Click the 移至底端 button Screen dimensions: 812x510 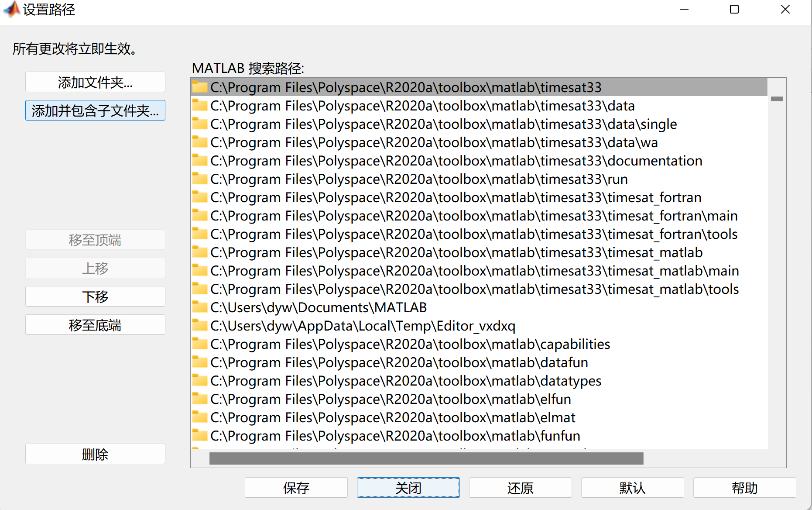coord(95,325)
